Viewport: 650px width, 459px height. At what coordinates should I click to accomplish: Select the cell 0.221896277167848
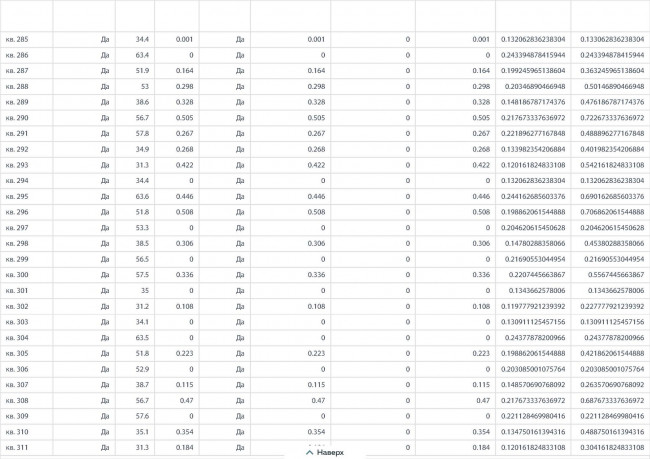tap(533, 134)
